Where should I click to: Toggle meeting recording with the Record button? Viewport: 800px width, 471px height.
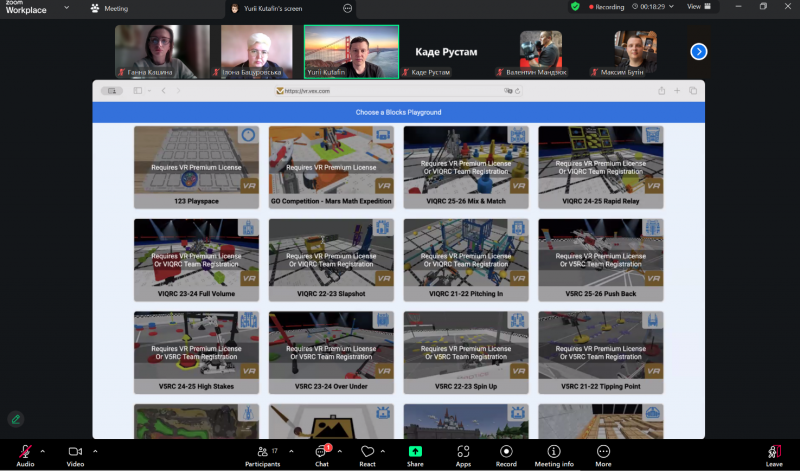[506, 455]
